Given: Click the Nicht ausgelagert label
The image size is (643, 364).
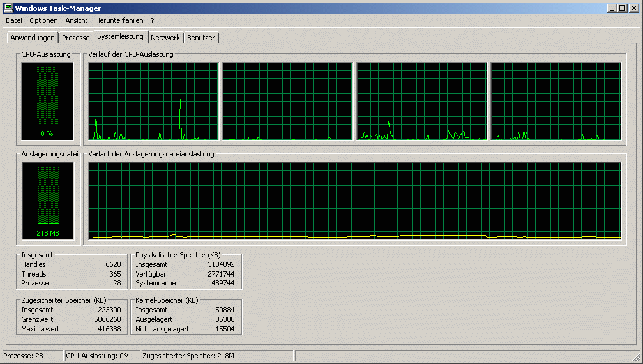Looking at the screenshot, I should point(162,329).
